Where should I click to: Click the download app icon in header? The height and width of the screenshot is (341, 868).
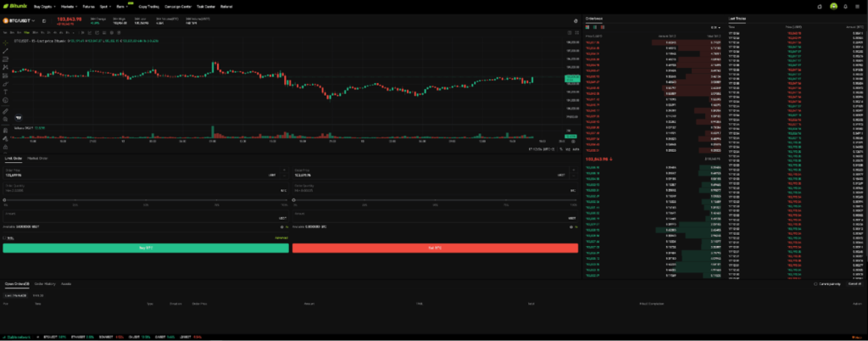pos(820,7)
